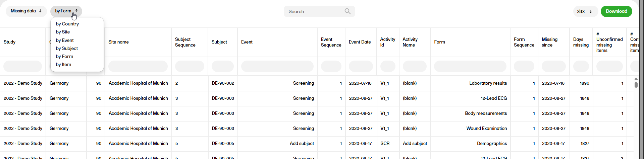Open the Missing data dropdown

coord(26,11)
